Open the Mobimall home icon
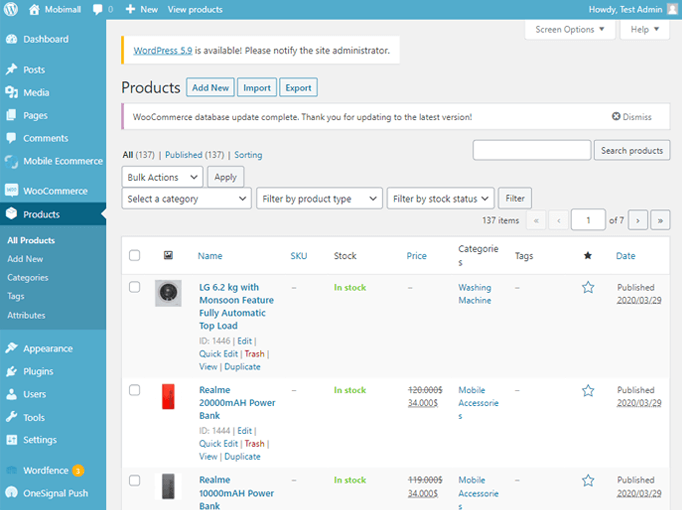 34,9
